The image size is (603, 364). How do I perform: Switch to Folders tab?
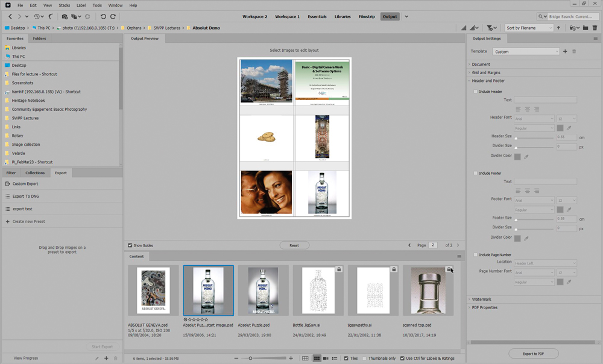[x=39, y=39]
